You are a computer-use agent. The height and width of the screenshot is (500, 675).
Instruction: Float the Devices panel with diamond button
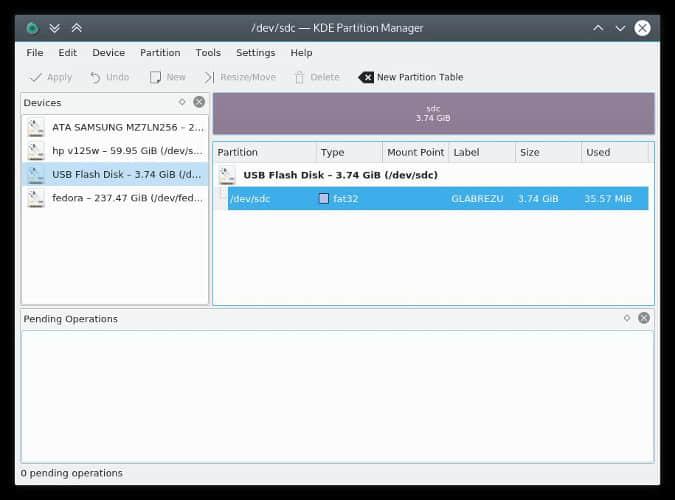pos(182,102)
